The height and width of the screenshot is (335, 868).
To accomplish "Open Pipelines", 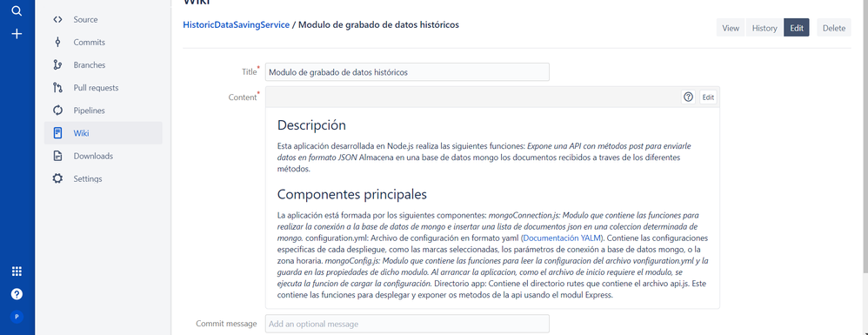I will 103,111.
